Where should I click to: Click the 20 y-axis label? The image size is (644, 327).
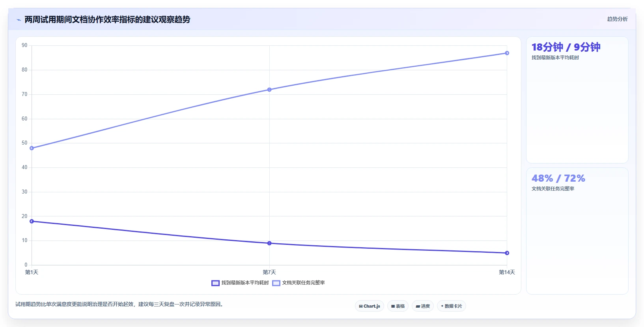point(24,216)
